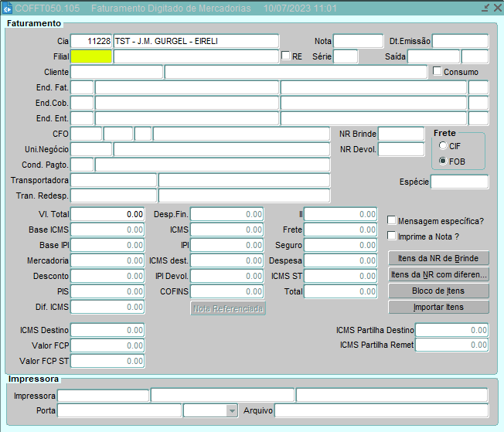Select the CIF freight radio button
The width and height of the screenshot is (504, 432).
pyautogui.click(x=443, y=146)
